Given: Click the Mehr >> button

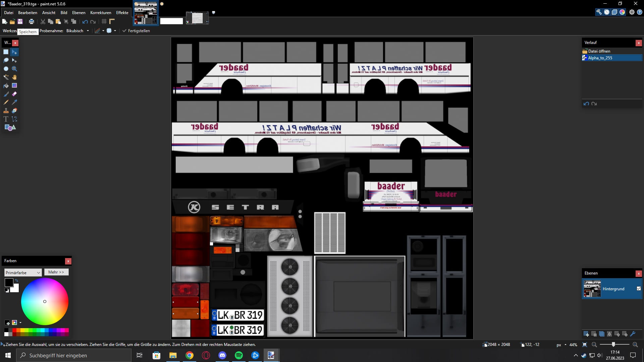Looking at the screenshot, I should point(56,272).
